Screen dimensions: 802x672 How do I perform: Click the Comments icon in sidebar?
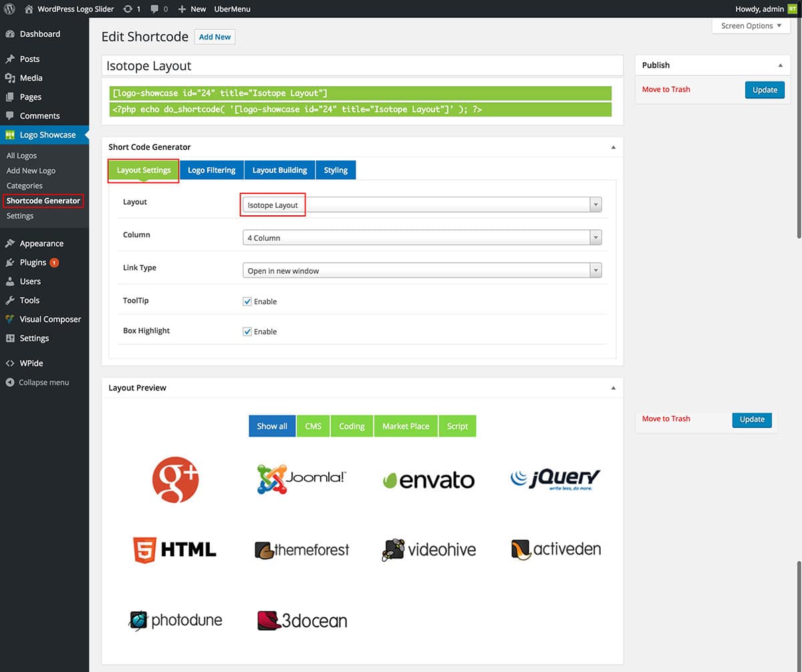tap(10, 116)
